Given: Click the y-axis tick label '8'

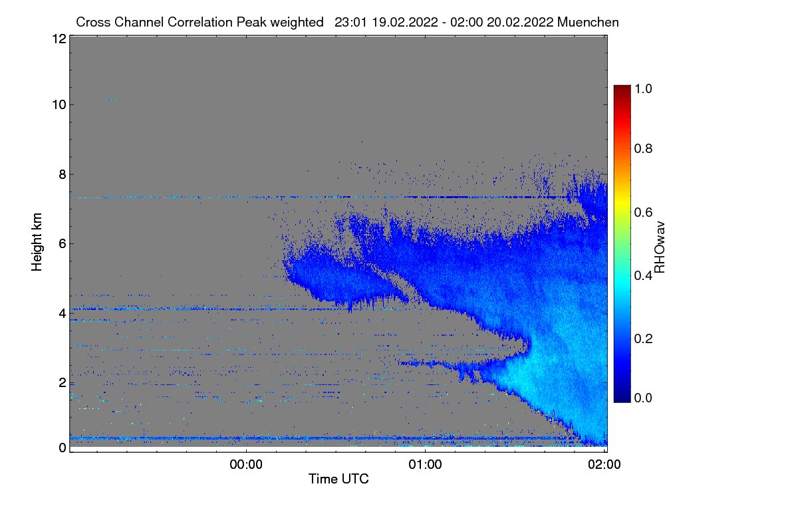Looking at the screenshot, I should click(x=63, y=174).
